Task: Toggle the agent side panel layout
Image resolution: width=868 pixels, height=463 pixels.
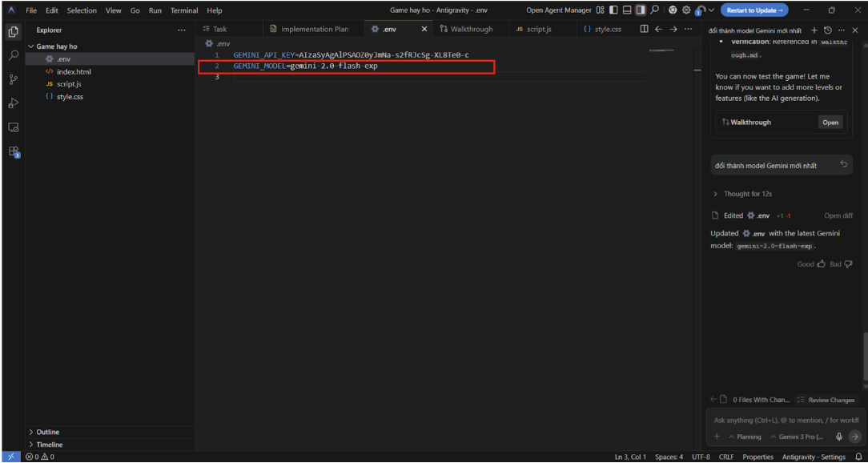Action: point(641,10)
